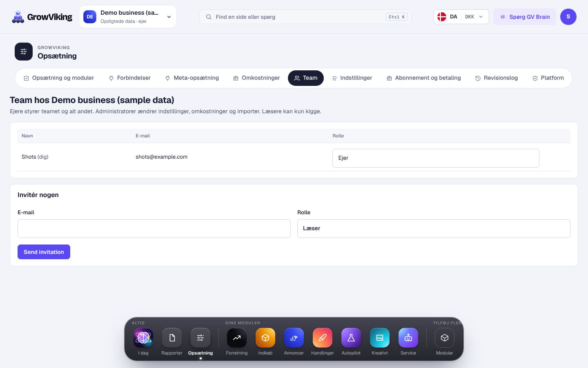
Task: Switch to the Omkostninger tab
Action: [256, 78]
